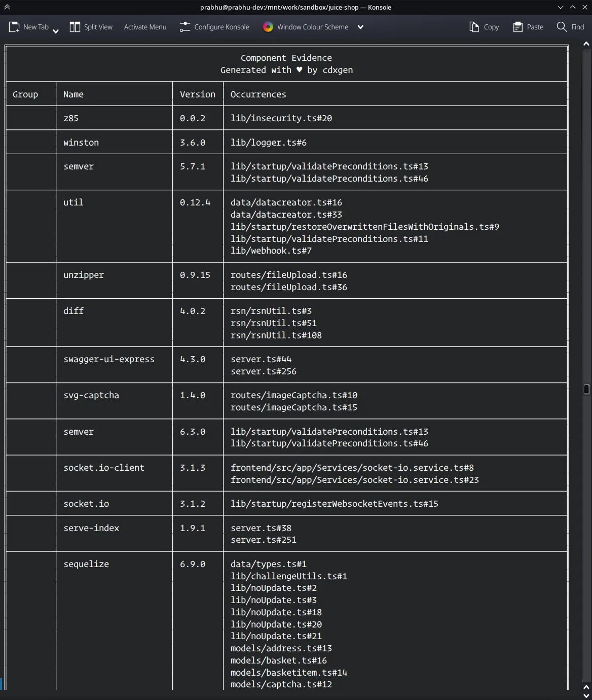Open a new tab with the New Tab icon
Viewport: 592px width, 700px height.
click(x=14, y=26)
